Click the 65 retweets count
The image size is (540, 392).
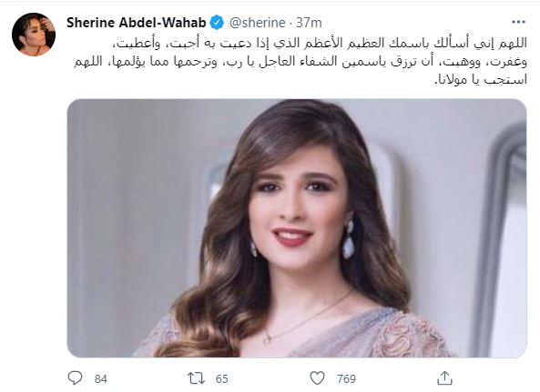tap(222, 379)
